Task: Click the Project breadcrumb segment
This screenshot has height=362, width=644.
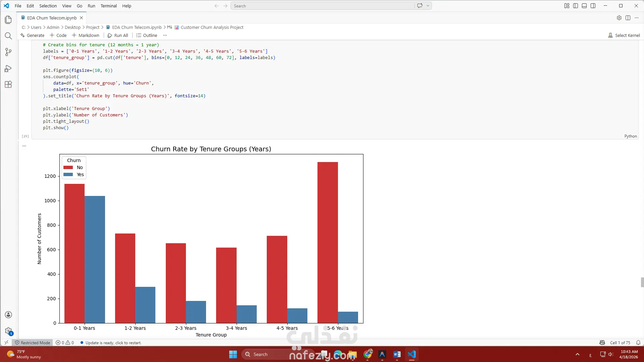Action: tap(93, 27)
